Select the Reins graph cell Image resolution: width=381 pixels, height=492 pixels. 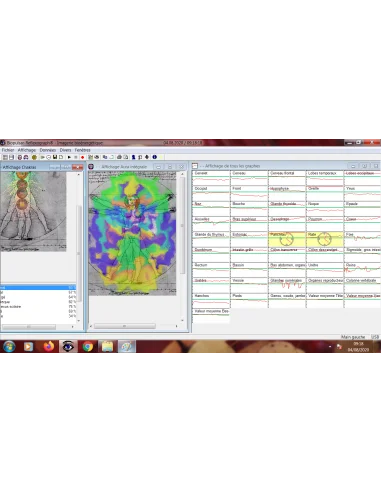point(363,270)
